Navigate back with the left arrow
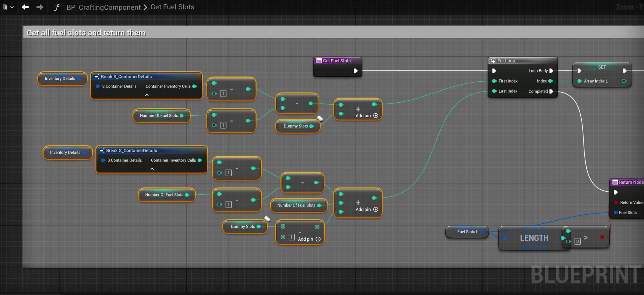 tap(25, 7)
